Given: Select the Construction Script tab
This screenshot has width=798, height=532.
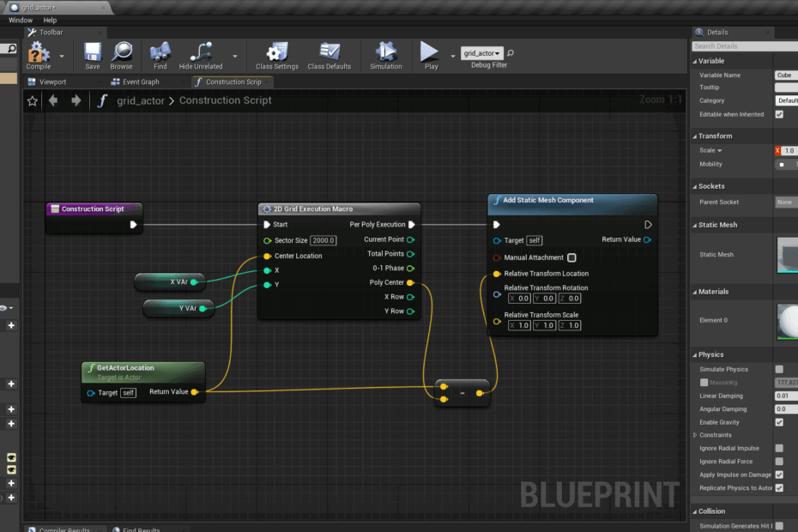Looking at the screenshot, I should 233,82.
